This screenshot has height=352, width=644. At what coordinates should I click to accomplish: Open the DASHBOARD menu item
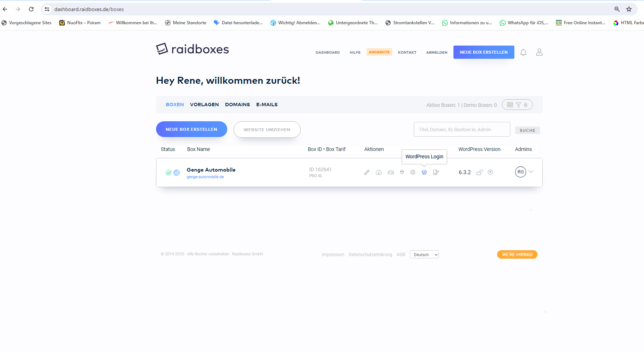pos(328,53)
